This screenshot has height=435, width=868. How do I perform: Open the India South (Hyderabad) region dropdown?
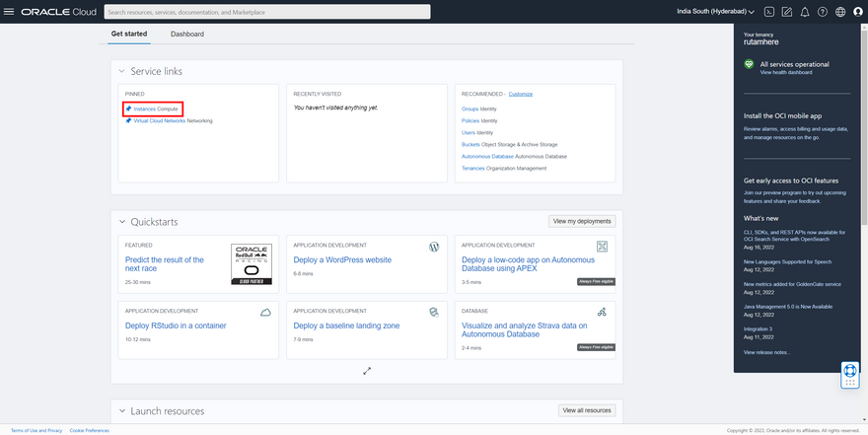pyautogui.click(x=716, y=12)
